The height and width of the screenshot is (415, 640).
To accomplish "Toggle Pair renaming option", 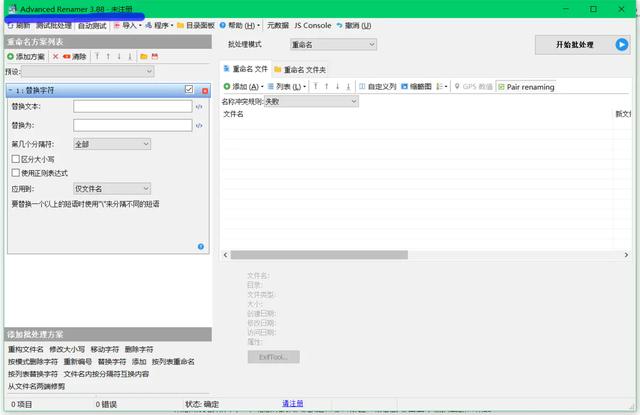I will click(526, 87).
